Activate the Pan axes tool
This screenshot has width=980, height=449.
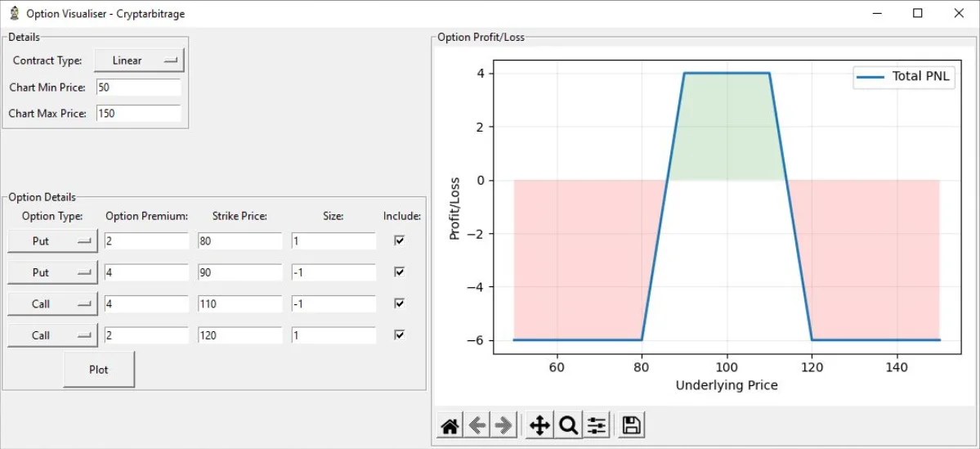pos(539,426)
